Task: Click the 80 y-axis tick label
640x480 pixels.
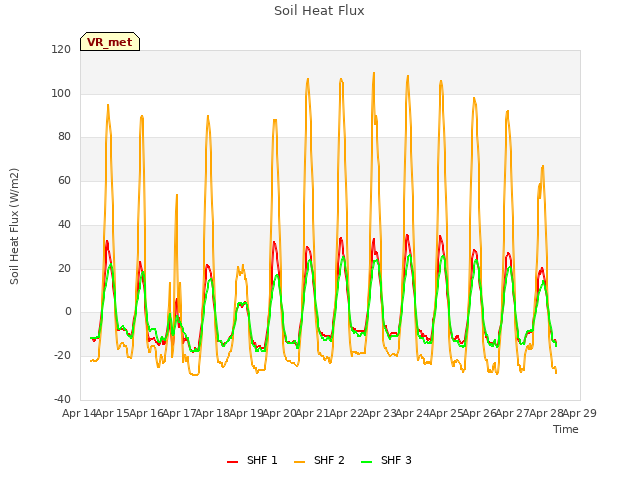Action: point(64,137)
